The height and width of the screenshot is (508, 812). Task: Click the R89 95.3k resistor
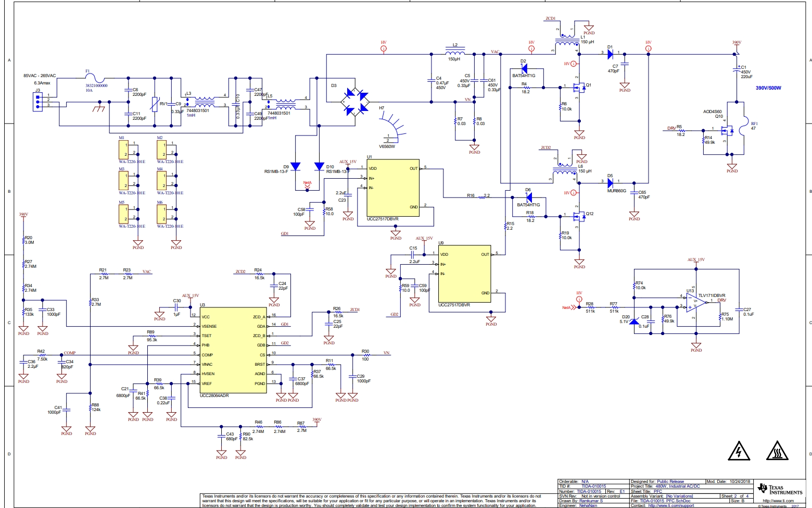tap(151, 336)
